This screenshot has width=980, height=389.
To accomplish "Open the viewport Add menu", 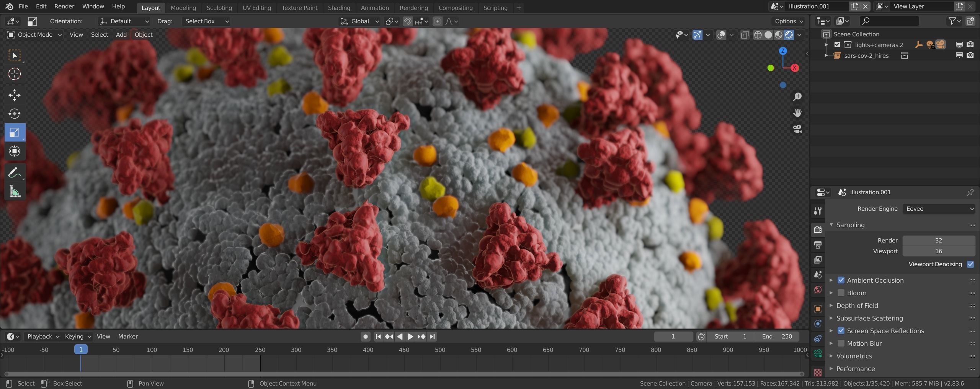I will [x=121, y=35].
